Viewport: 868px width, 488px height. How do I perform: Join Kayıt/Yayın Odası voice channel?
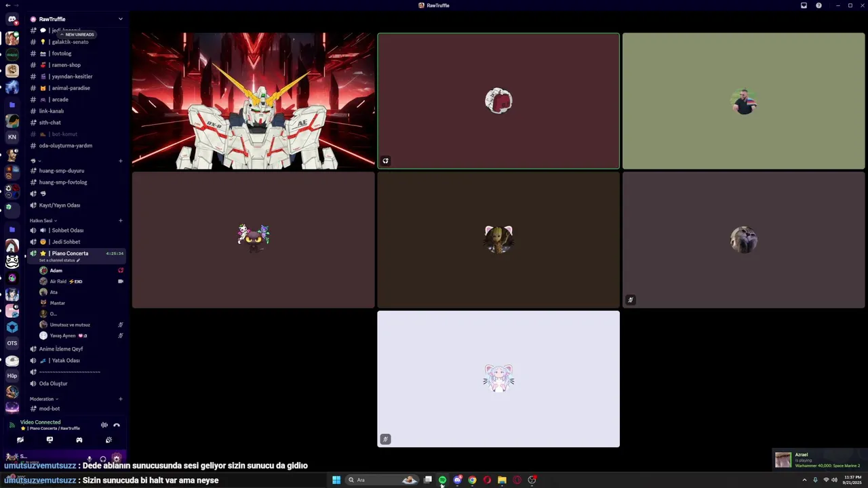click(x=76, y=205)
